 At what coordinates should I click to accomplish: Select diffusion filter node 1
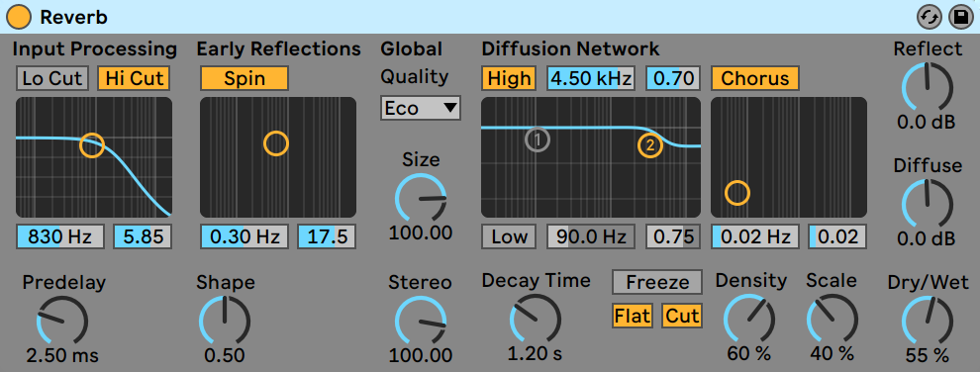[538, 139]
